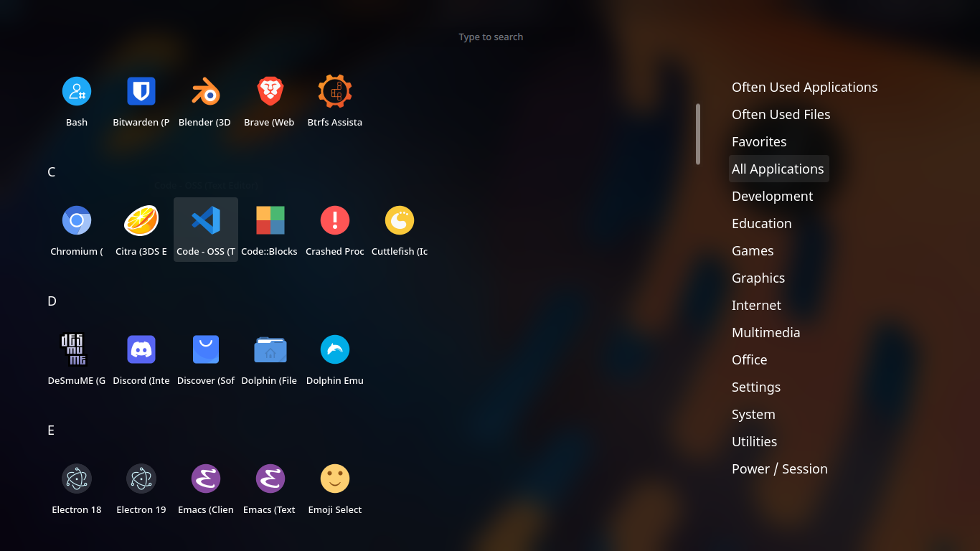The image size is (980, 551).
Task: Show Often Used Applications category
Action: 804,87
